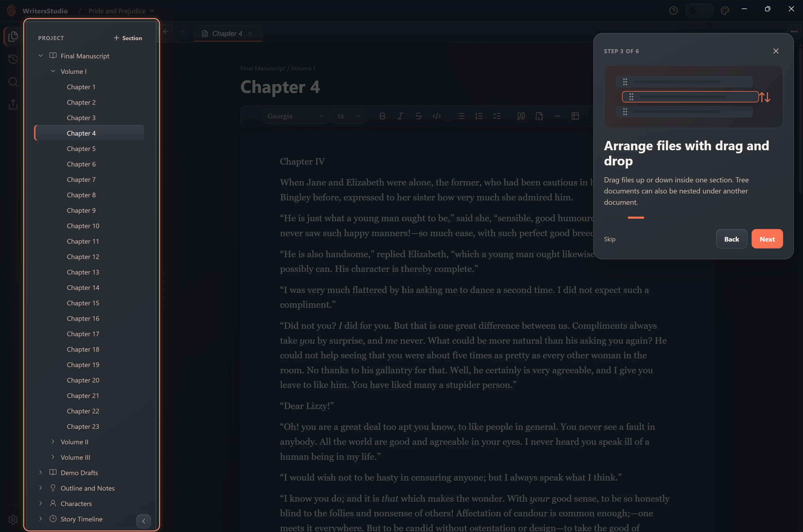Close the Step 3 of 6 tour popup
803x532 pixels.
(x=776, y=51)
